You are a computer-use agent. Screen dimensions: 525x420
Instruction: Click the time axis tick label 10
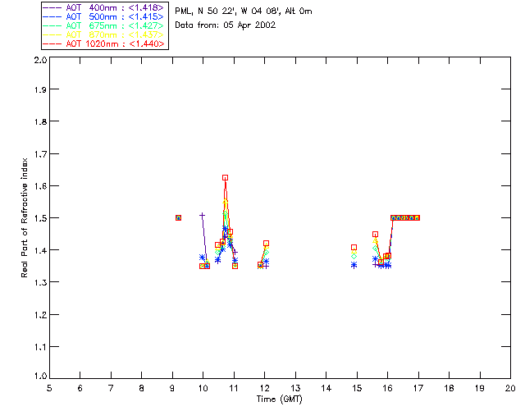tap(203, 388)
